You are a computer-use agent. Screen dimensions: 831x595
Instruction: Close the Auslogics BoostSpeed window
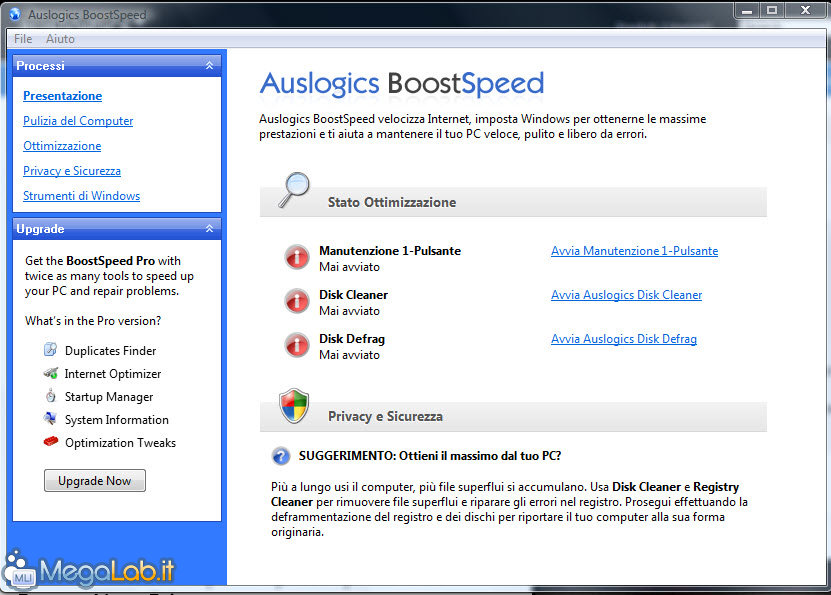click(x=805, y=11)
